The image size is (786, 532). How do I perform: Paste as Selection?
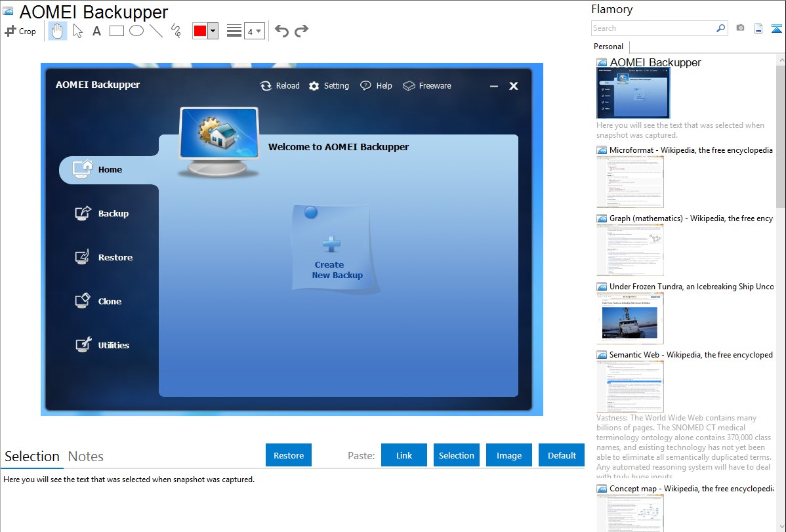456,455
